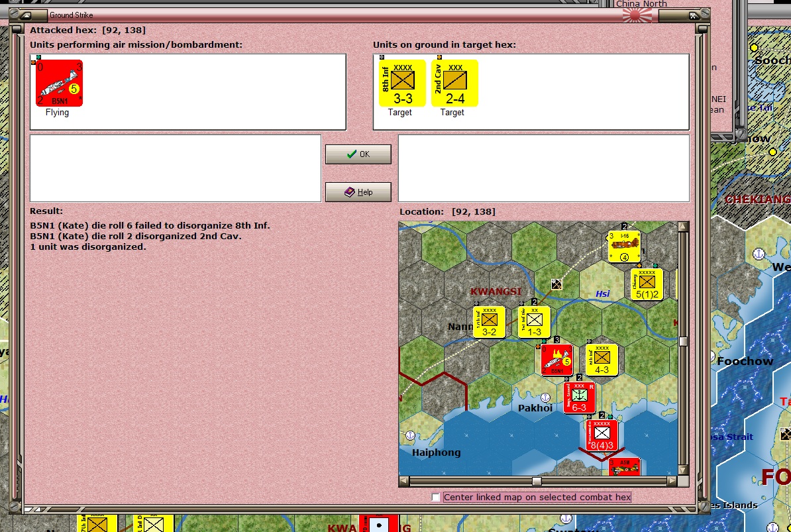
Task: Close the Ground Strike dialog
Action: (x=693, y=16)
